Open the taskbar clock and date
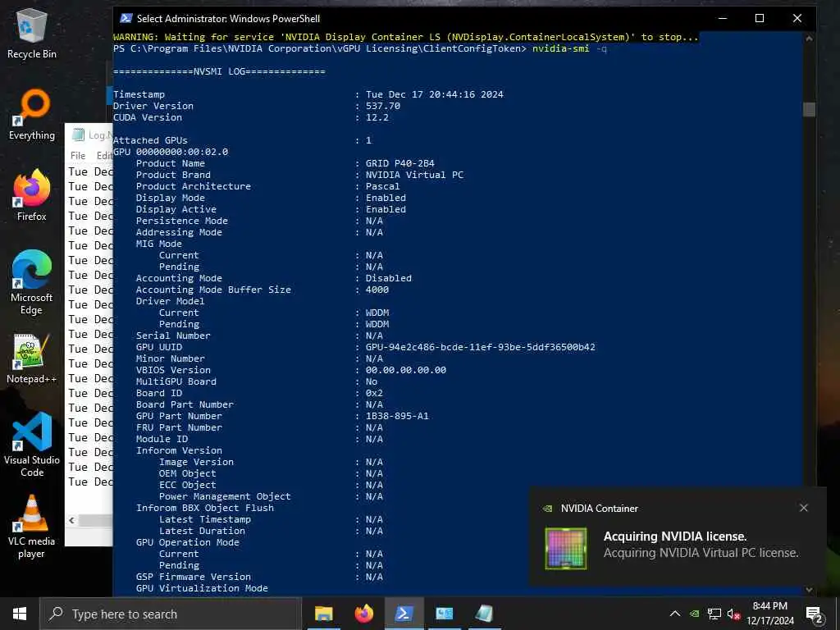 (x=769, y=614)
